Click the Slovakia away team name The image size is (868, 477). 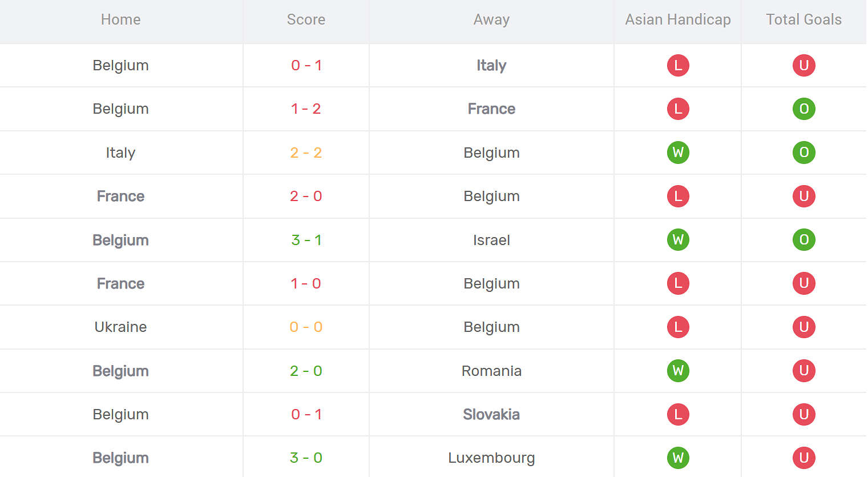click(x=491, y=414)
